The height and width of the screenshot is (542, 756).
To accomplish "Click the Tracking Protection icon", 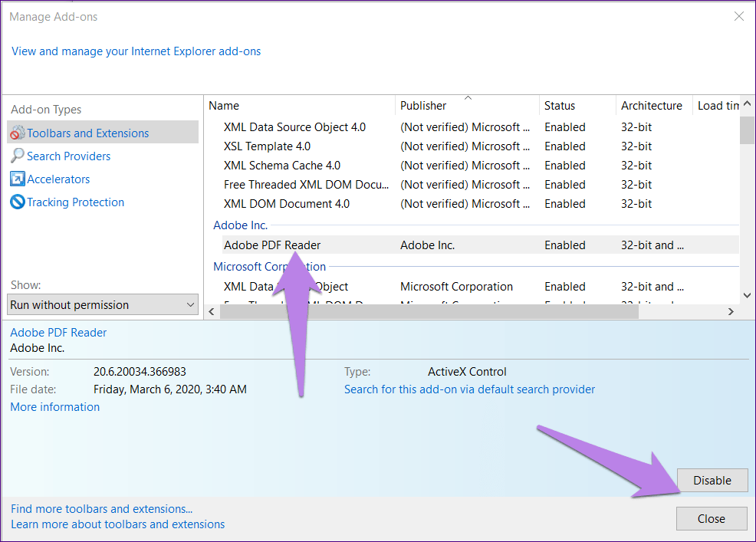I will tap(17, 202).
